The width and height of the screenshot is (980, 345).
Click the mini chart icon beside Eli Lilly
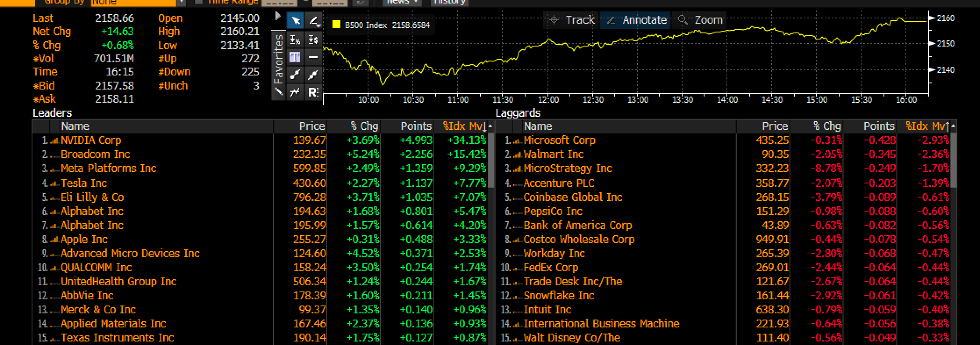54,198
